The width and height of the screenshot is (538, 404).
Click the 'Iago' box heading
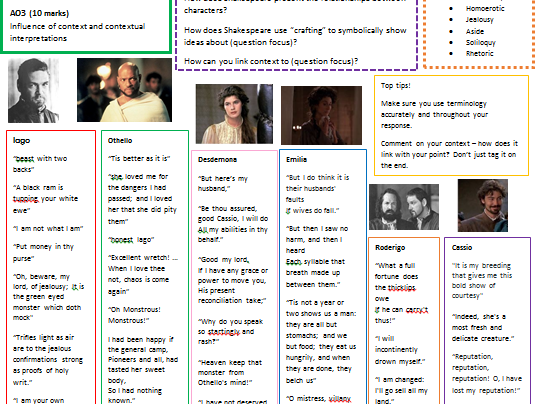22,140
